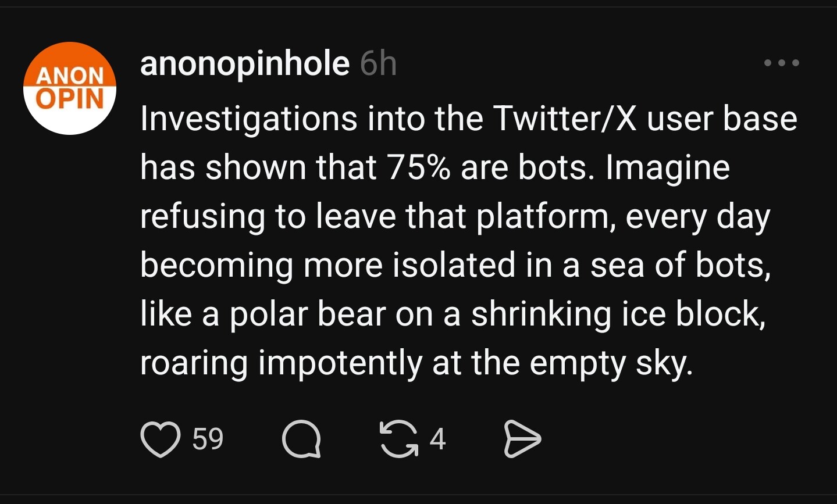The height and width of the screenshot is (504, 837).
Task: Like the post with the heart icon
Action: (160, 439)
